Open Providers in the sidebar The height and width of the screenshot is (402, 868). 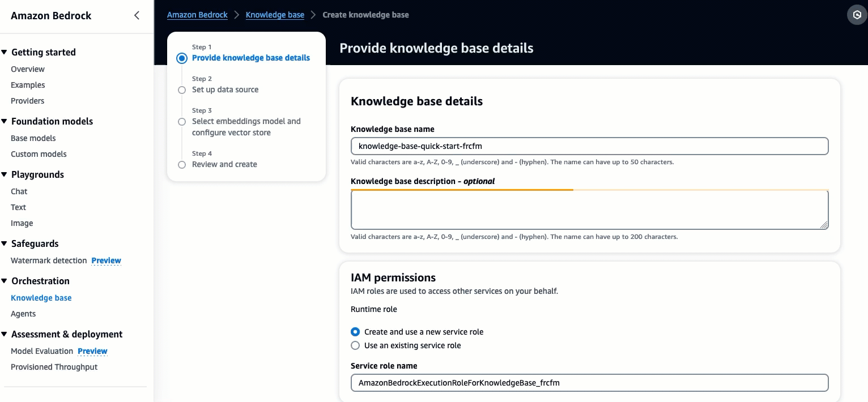click(x=27, y=101)
